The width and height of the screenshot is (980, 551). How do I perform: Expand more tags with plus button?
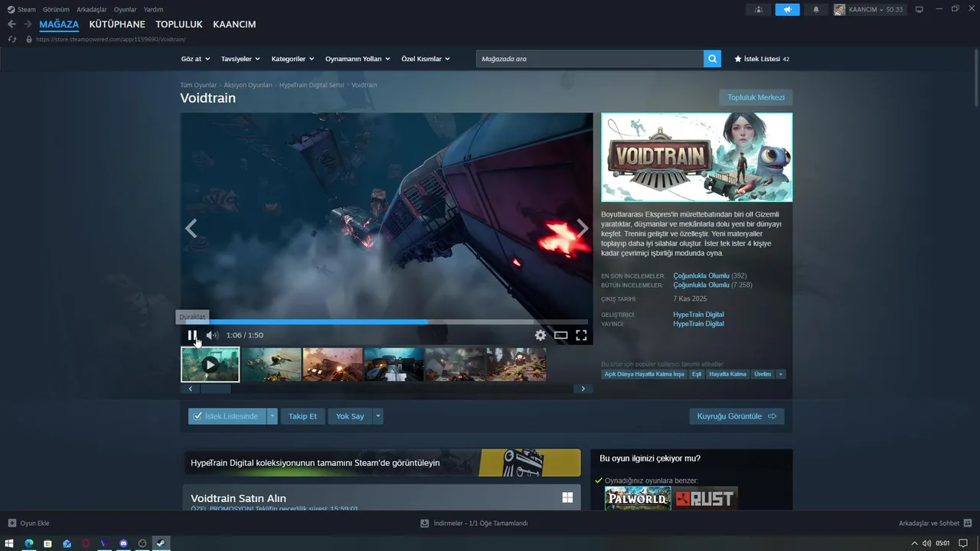click(781, 374)
